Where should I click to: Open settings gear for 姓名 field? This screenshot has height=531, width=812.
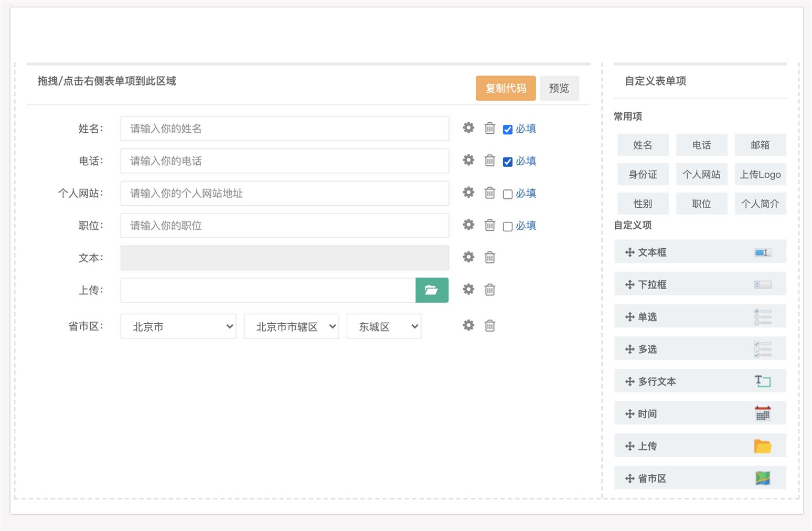[x=468, y=128]
